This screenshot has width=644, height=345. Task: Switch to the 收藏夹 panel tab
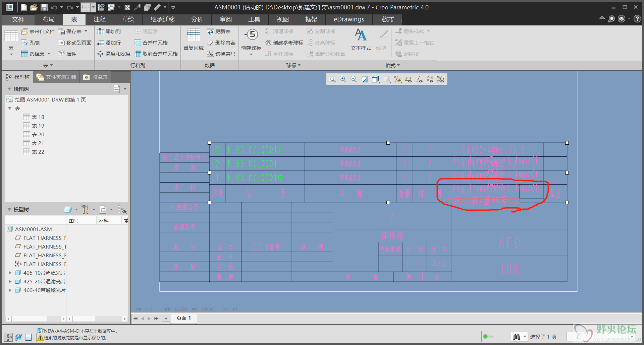tap(96, 77)
